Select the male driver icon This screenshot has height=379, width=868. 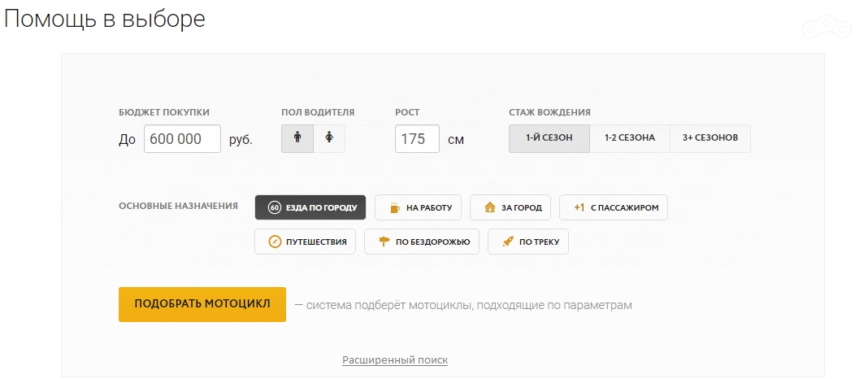(297, 138)
